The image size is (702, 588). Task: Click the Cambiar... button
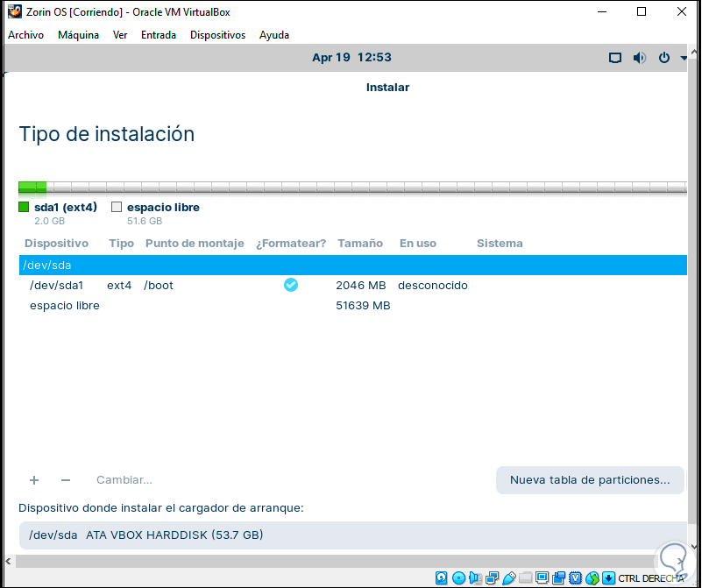tap(124, 480)
